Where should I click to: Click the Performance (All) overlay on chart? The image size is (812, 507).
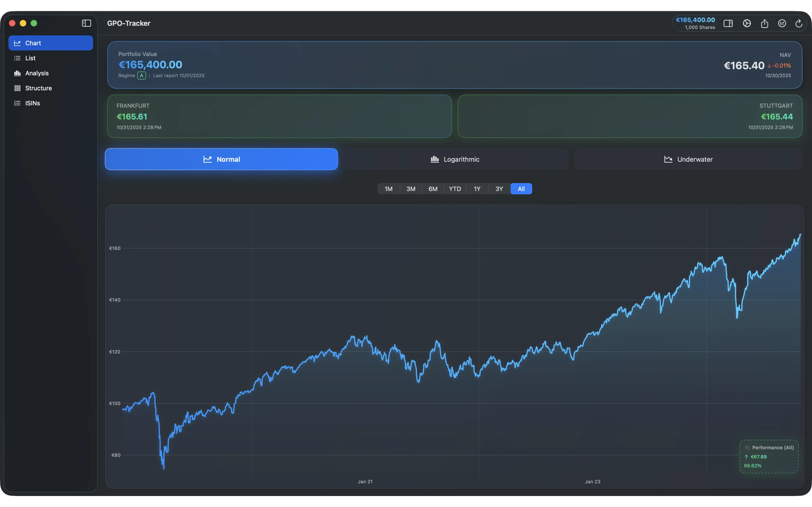pyautogui.click(x=769, y=456)
